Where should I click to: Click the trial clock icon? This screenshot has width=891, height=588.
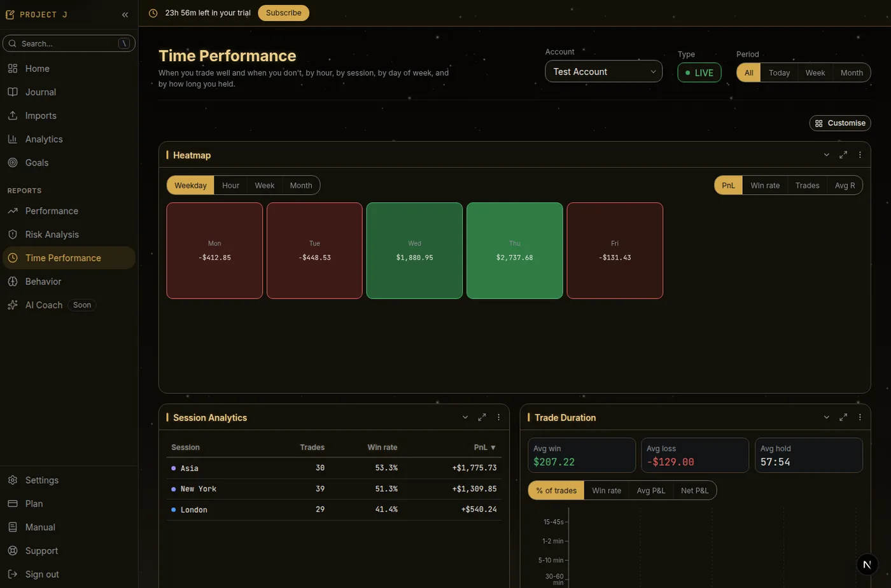[x=153, y=13]
